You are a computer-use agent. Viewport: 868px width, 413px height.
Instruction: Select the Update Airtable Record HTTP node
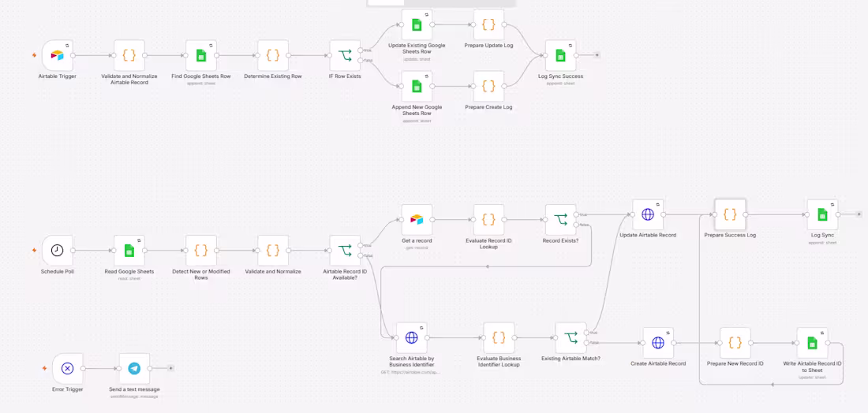click(648, 214)
